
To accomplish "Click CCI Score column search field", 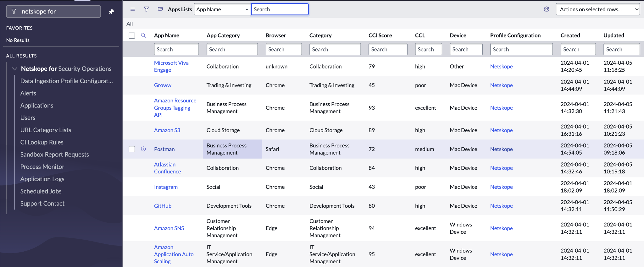I will point(388,49).
